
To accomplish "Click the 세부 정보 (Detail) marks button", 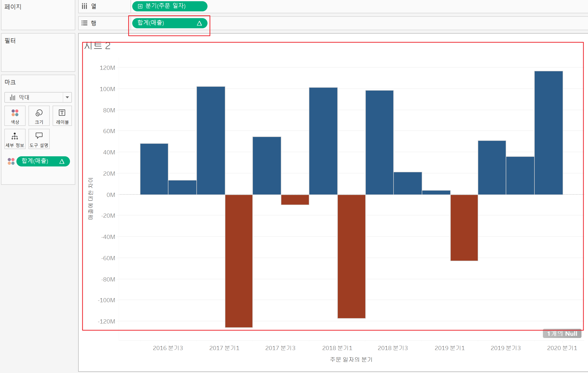I will click(x=15, y=139).
